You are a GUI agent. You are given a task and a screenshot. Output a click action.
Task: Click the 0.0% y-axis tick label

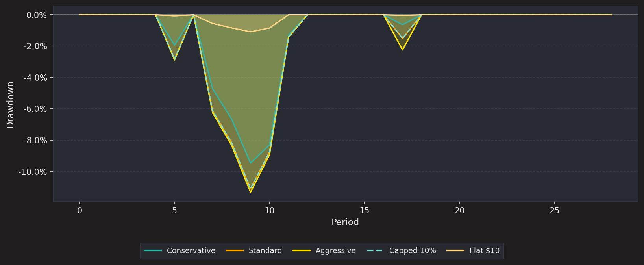37,15
